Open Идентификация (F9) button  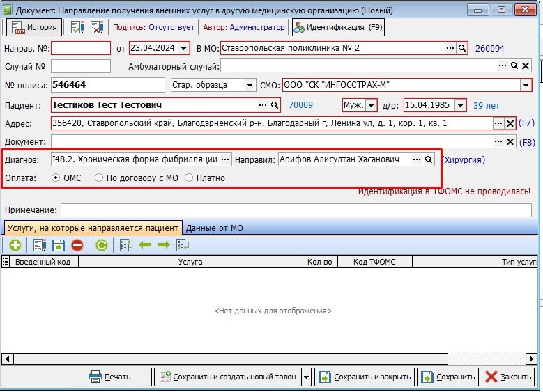(x=338, y=27)
